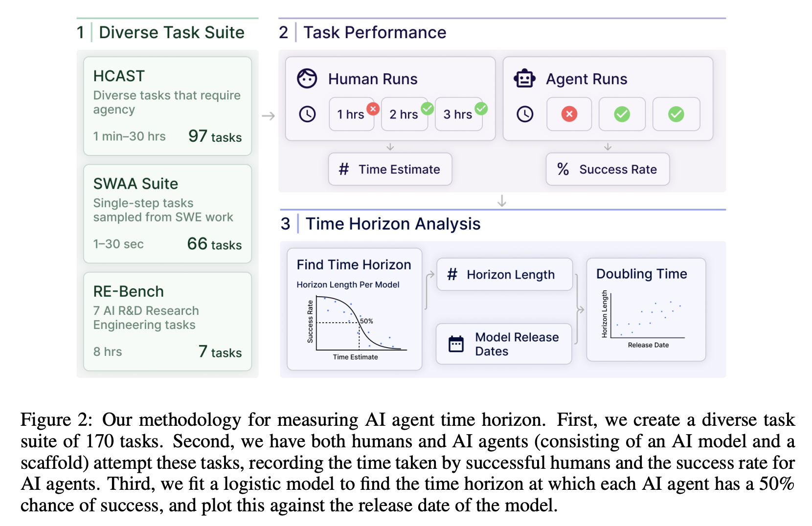Click the last green check in Agent Runs

click(x=676, y=114)
